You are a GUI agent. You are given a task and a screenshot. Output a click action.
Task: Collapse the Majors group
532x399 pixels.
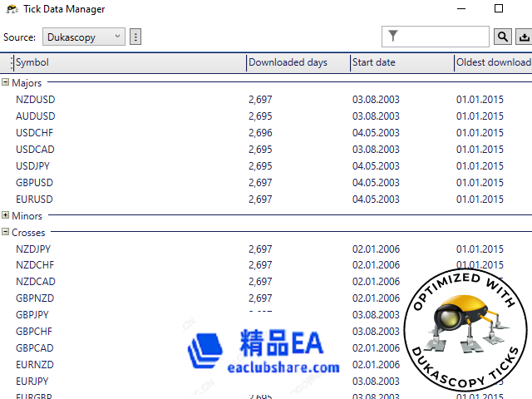(x=5, y=82)
